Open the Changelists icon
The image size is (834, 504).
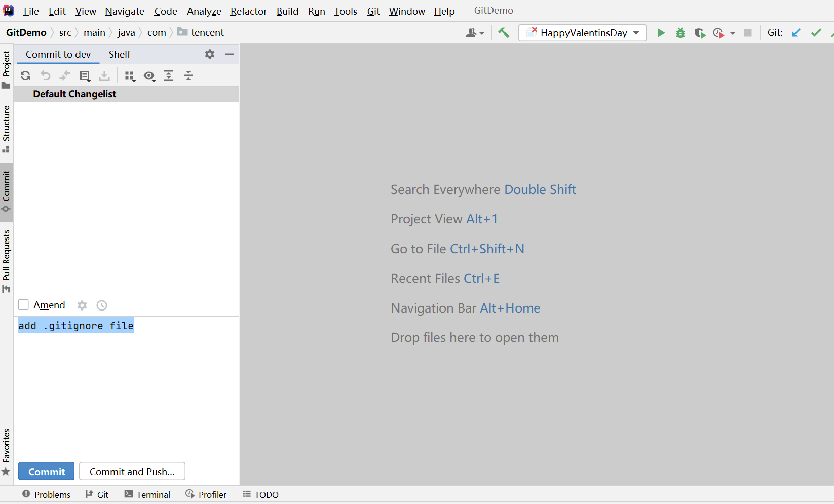(x=85, y=76)
